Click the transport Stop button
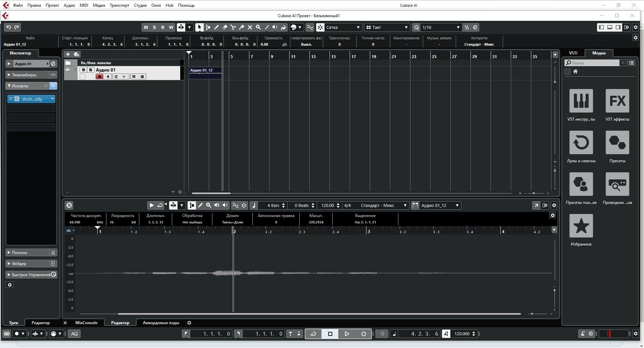The width and height of the screenshot is (644, 348). 330,334
